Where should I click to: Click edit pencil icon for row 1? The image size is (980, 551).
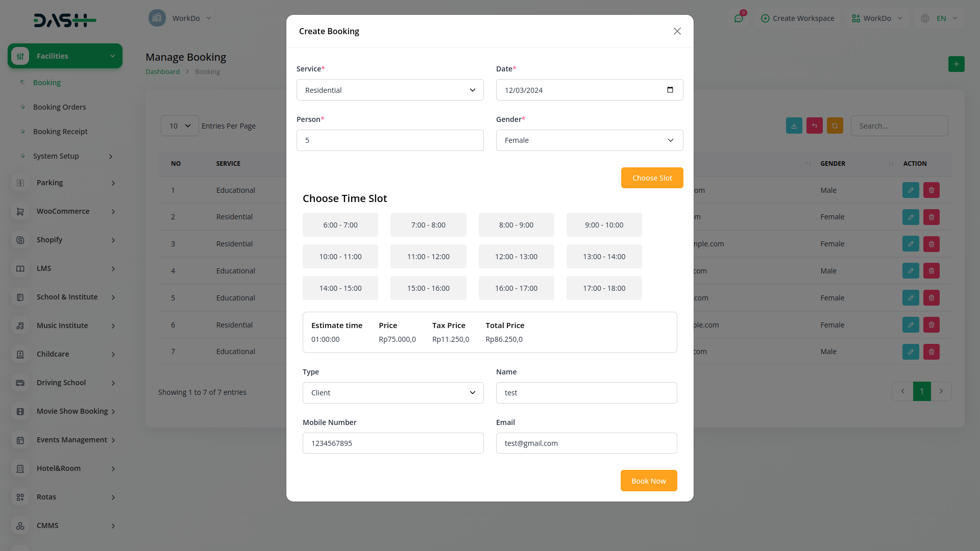[910, 190]
